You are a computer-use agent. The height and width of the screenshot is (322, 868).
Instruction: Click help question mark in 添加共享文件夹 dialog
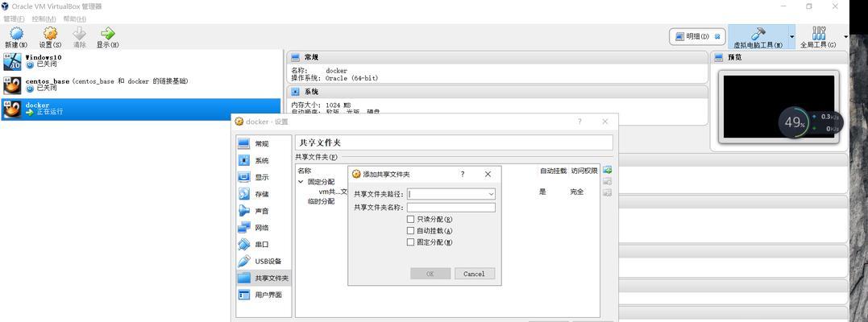tap(463, 174)
